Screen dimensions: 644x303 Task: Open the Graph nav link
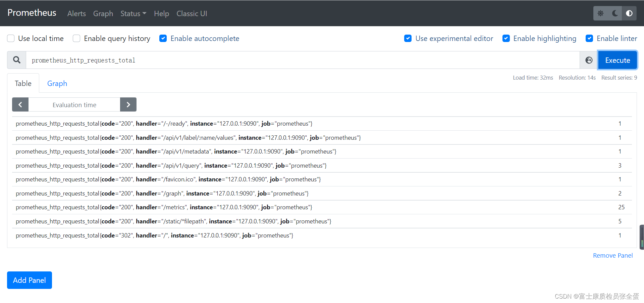pos(103,13)
